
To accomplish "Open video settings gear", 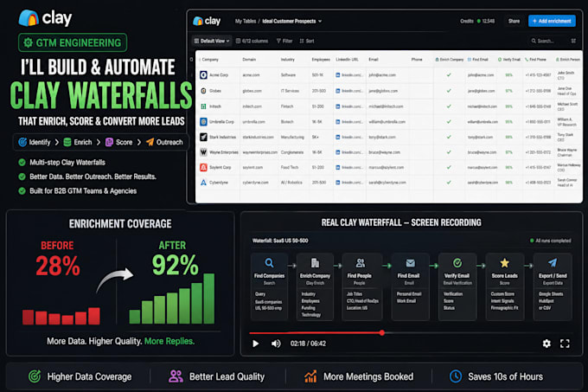I will point(546,344).
